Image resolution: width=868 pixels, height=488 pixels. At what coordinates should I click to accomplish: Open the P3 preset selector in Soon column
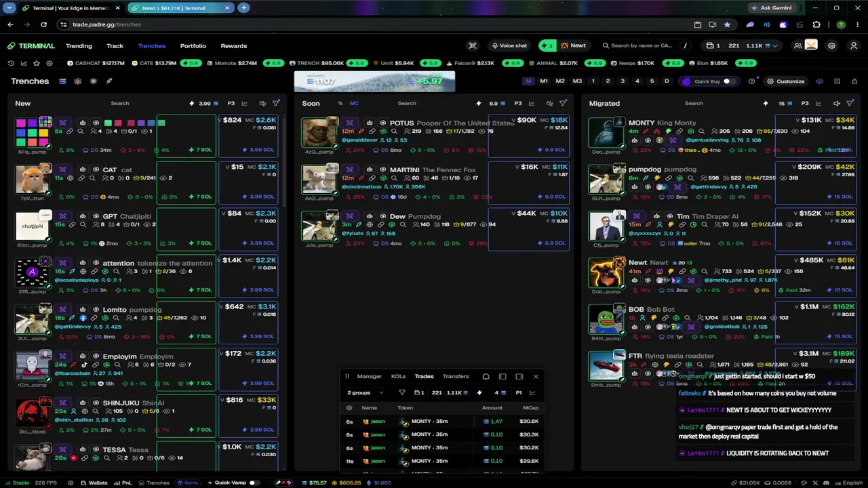(x=518, y=104)
